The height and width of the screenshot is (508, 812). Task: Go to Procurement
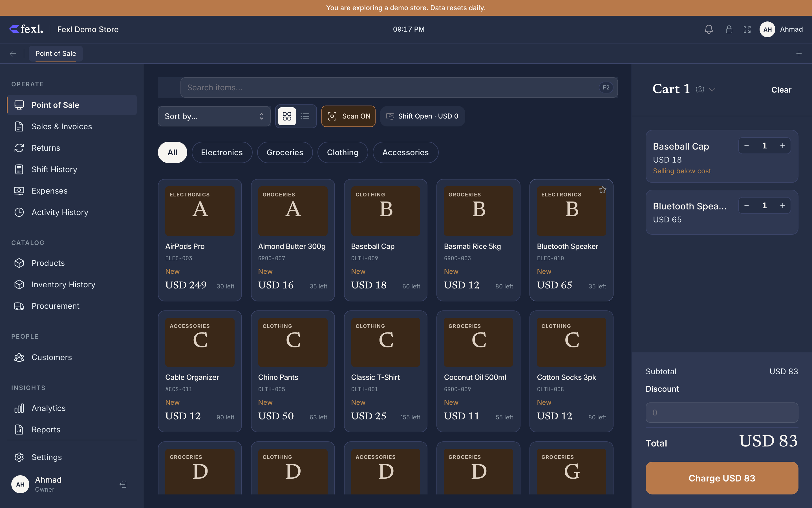72,306
